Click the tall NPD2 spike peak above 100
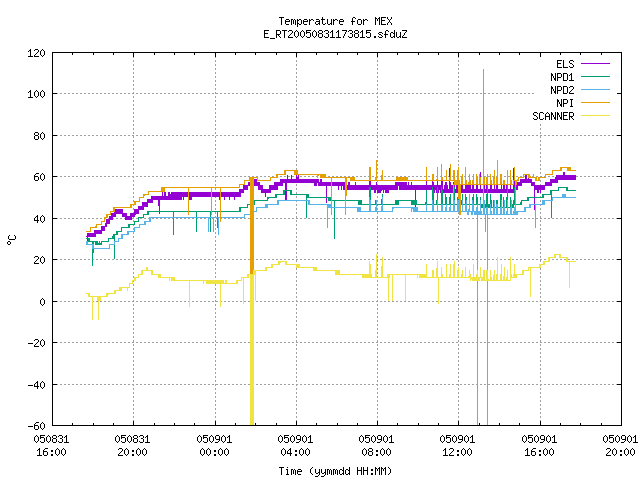Viewport: 640px width, 480px height. click(x=484, y=70)
